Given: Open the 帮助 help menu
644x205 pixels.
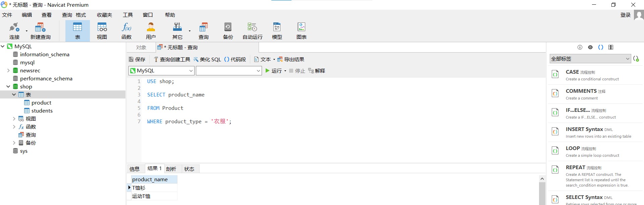Looking at the screenshot, I should (x=170, y=15).
